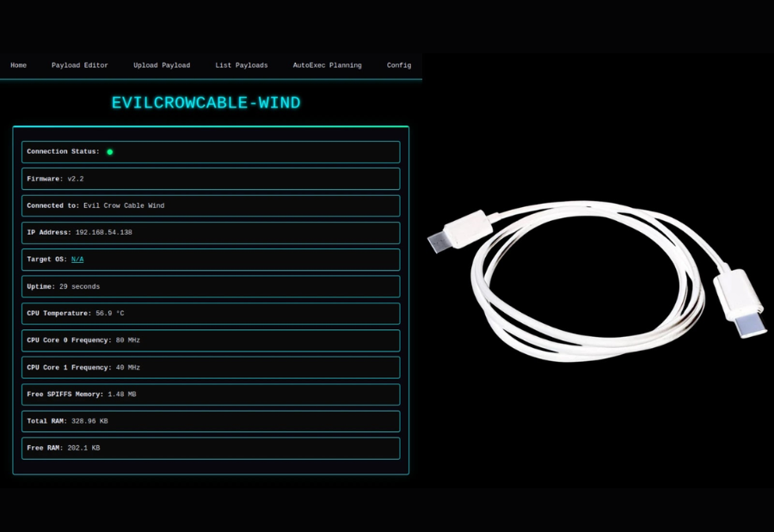Click the CPU Core 0 Frequency panel

pos(211,339)
